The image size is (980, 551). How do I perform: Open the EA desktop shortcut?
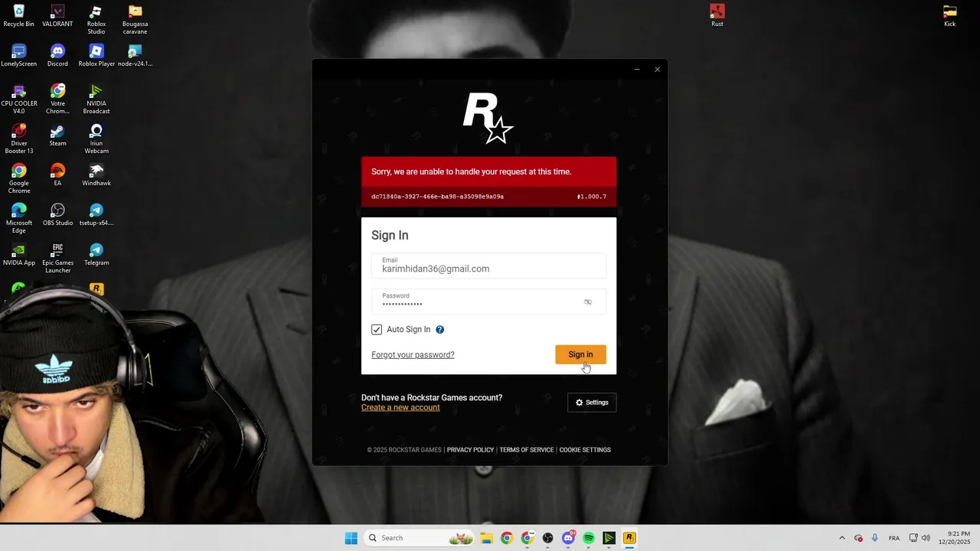point(57,175)
